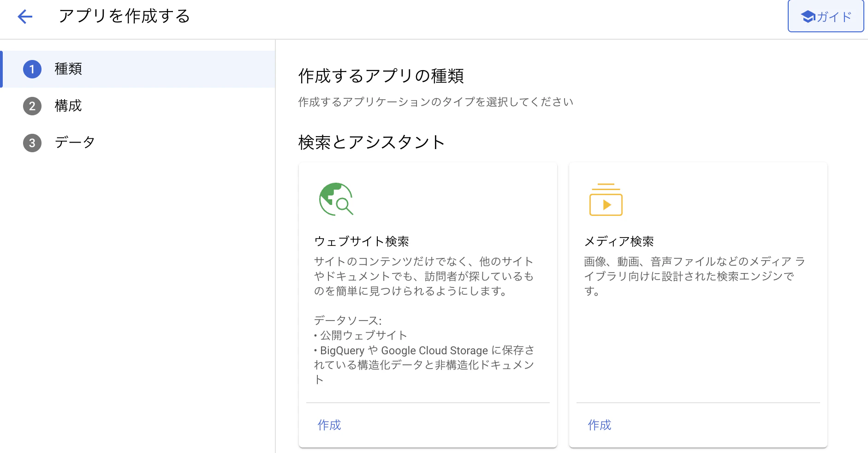The width and height of the screenshot is (868, 453).
Task: Click 作成 under ウェブサイト検索 card
Action: [329, 425]
